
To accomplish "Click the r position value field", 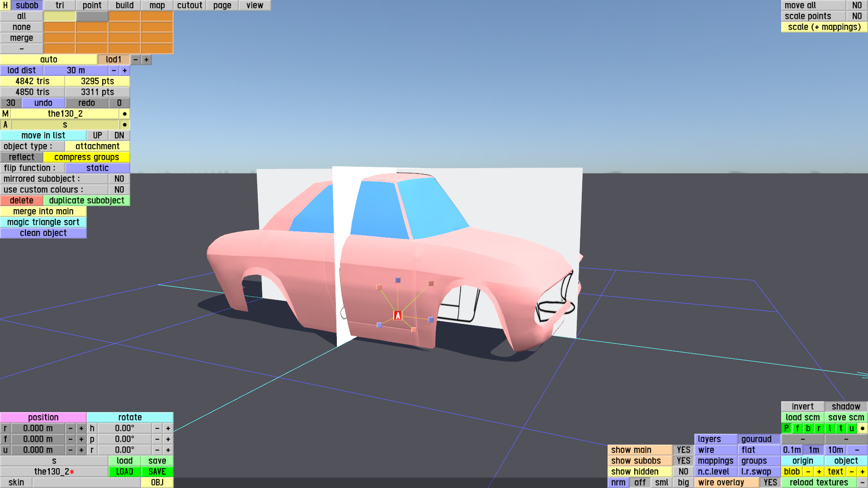I will click(x=38, y=428).
